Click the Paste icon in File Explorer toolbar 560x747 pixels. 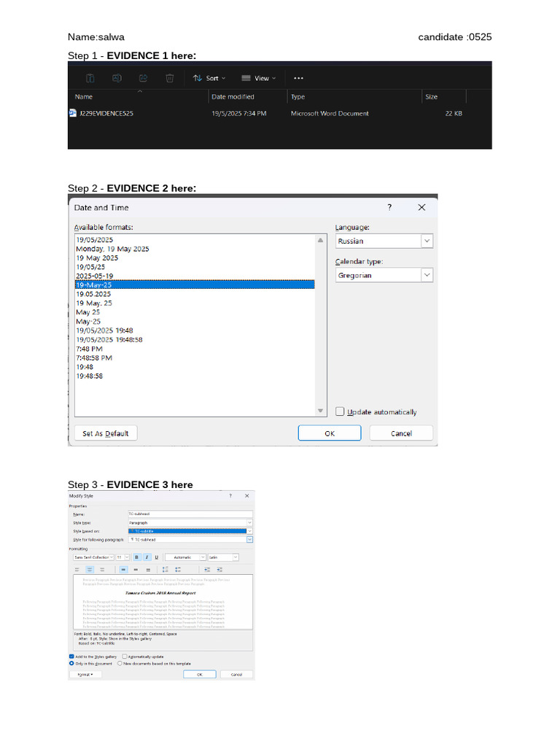(90, 78)
